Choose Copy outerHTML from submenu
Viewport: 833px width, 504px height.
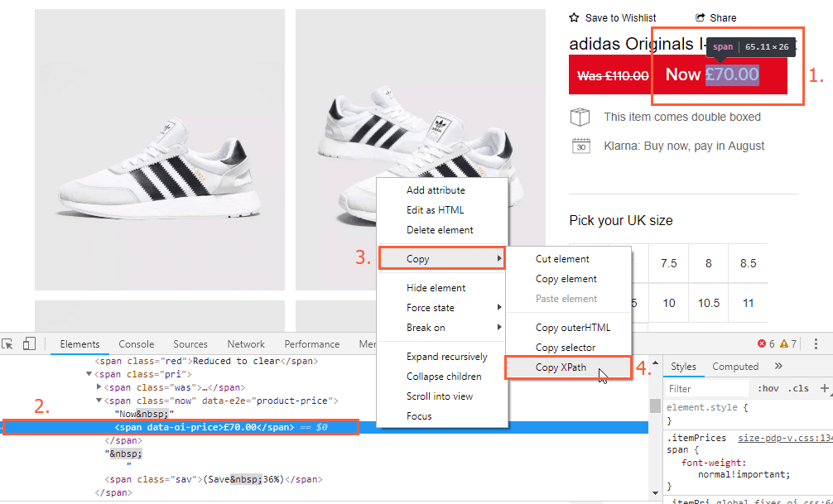pos(568,328)
